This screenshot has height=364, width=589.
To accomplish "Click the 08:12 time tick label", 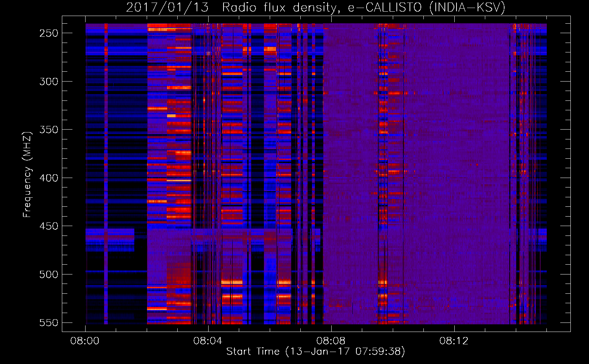I will (x=454, y=341).
